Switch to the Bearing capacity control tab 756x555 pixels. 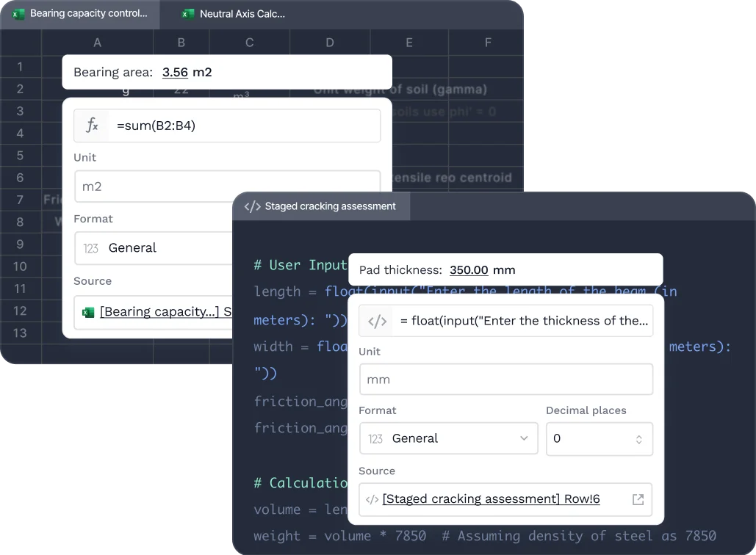(x=80, y=14)
